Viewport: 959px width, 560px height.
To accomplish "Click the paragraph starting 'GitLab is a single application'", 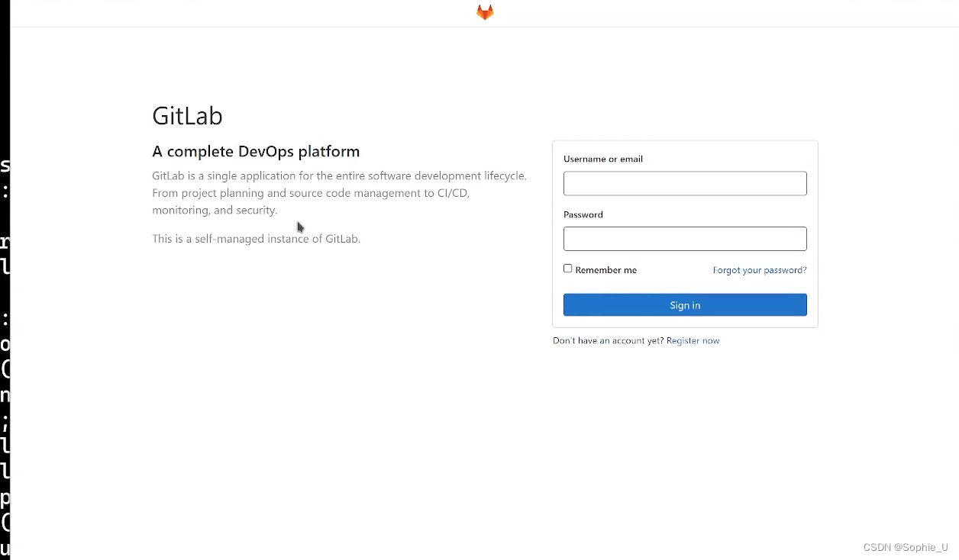I will click(x=340, y=193).
